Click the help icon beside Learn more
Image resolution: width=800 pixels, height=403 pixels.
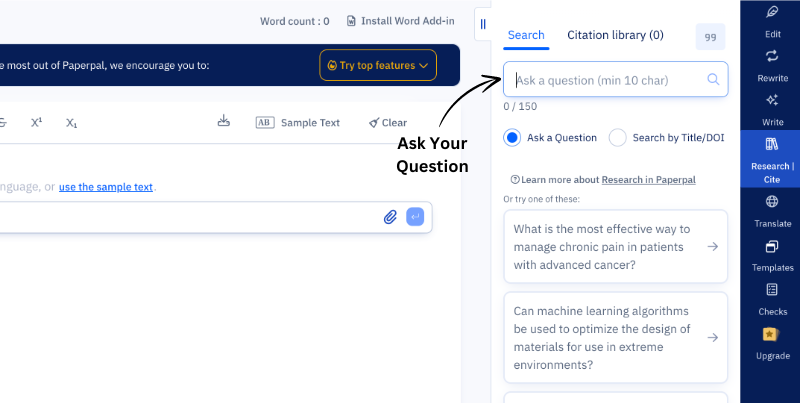(515, 180)
